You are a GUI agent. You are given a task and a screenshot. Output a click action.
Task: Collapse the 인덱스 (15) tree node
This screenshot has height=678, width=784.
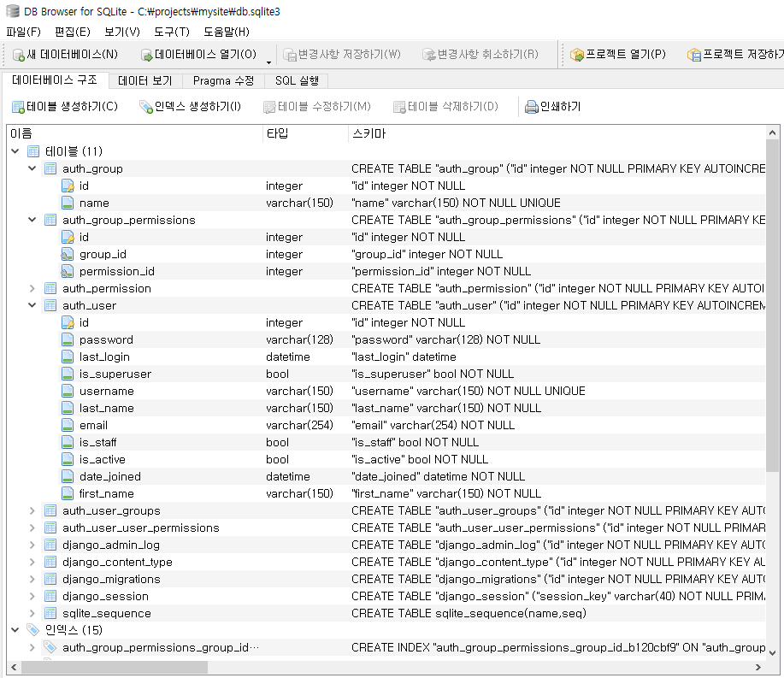[x=15, y=630]
